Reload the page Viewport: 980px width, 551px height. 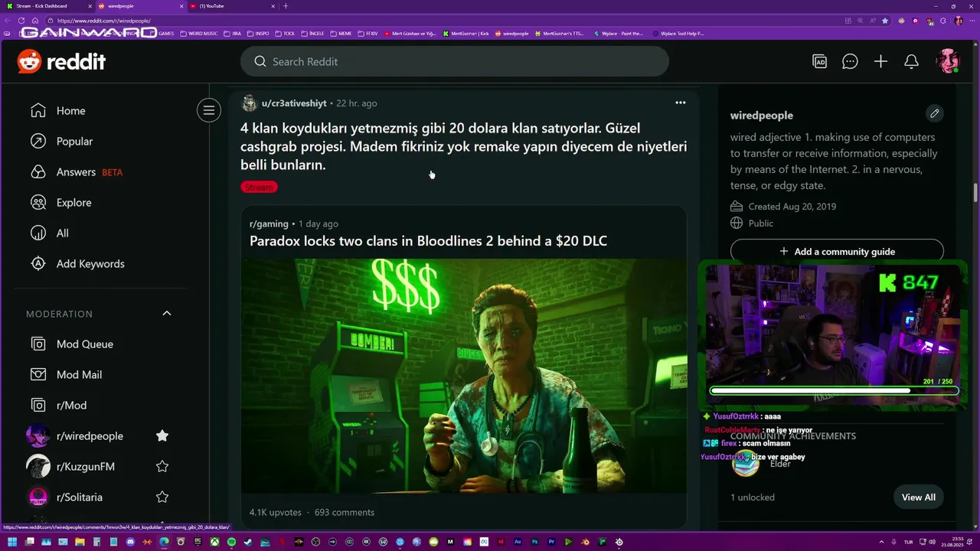[x=21, y=21]
